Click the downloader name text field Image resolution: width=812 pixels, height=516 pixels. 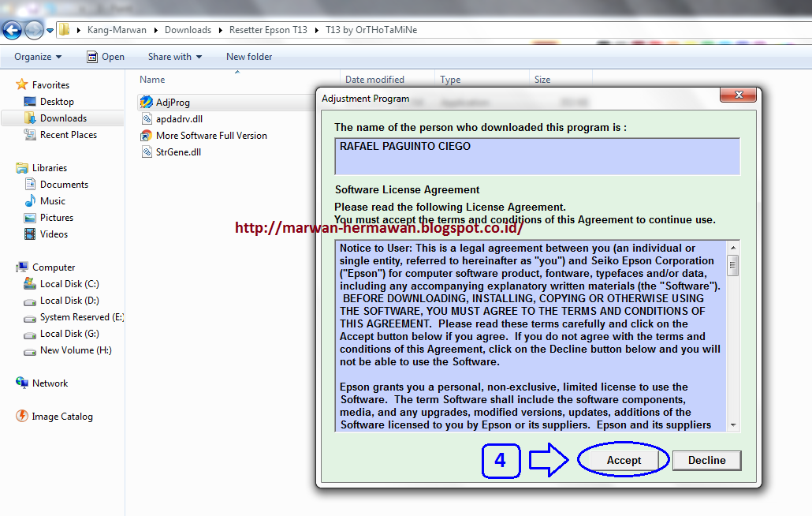pyautogui.click(x=537, y=156)
